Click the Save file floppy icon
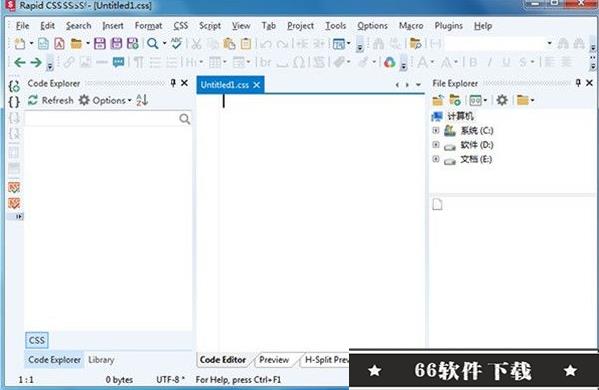Image resolution: width=599 pixels, height=390 pixels. (100, 44)
